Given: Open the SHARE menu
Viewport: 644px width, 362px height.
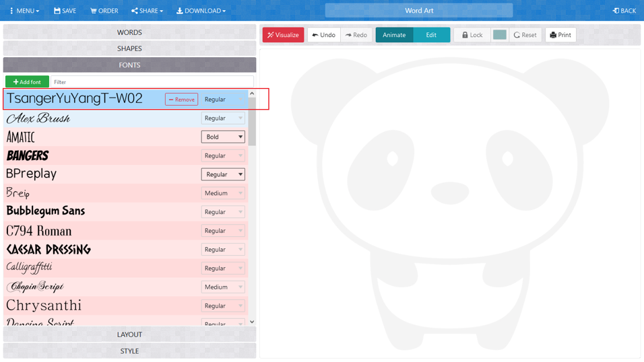Looking at the screenshot, I should click(x=147, y=11).
